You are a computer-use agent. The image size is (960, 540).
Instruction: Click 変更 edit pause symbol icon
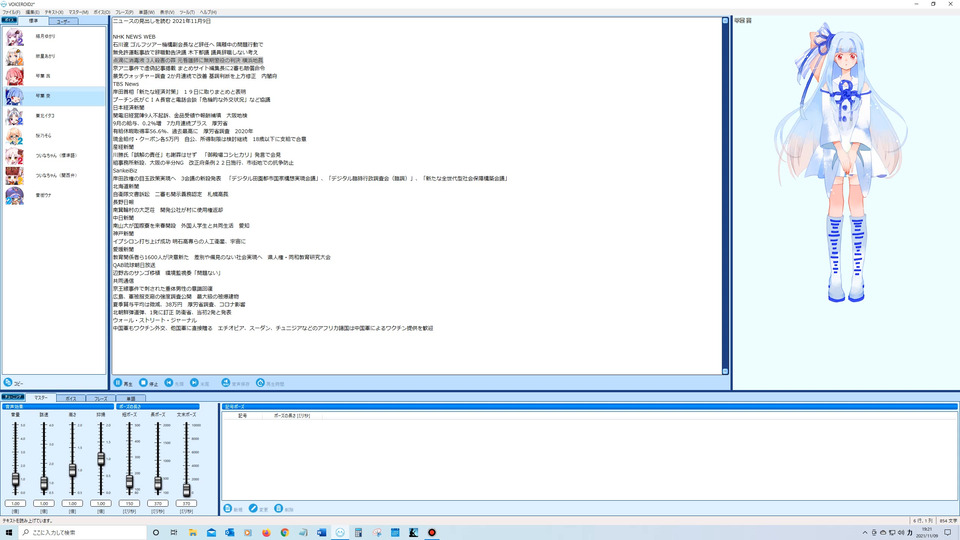point(253,508)
